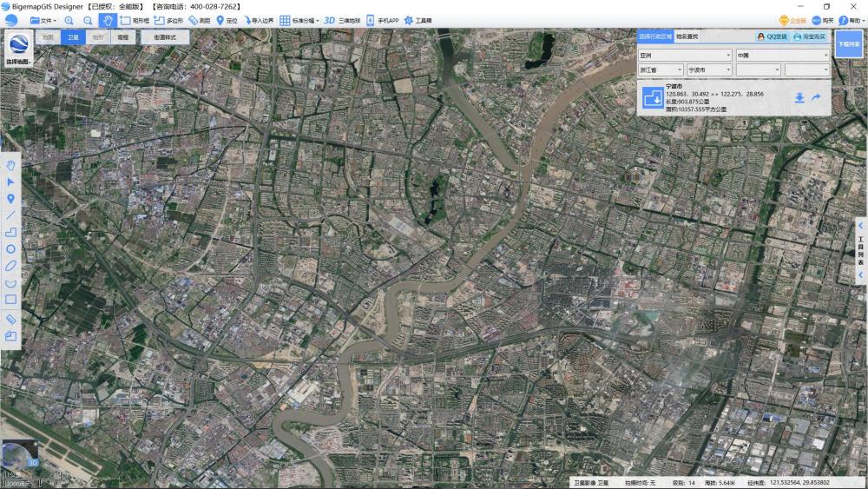This screenshot has width=868, height=489.
Task: Activate the pan hand tool in top toolbar
Action: (108, 21)
